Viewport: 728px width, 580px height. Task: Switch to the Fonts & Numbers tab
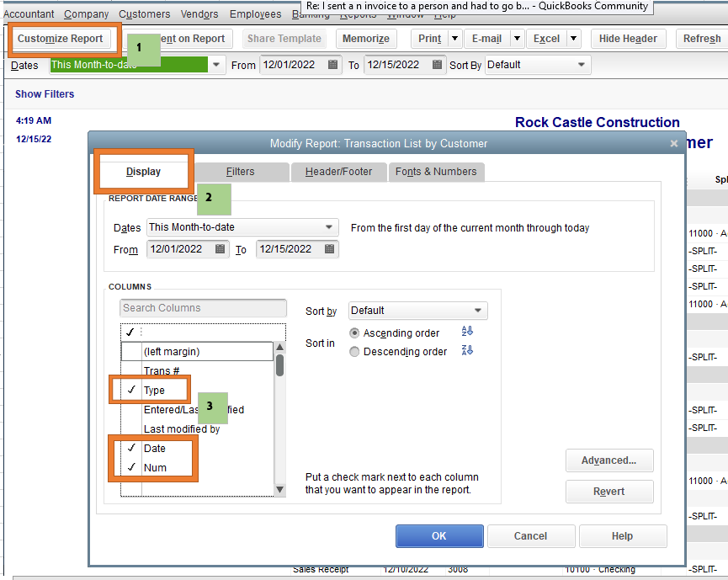click(x=436, y=172)
